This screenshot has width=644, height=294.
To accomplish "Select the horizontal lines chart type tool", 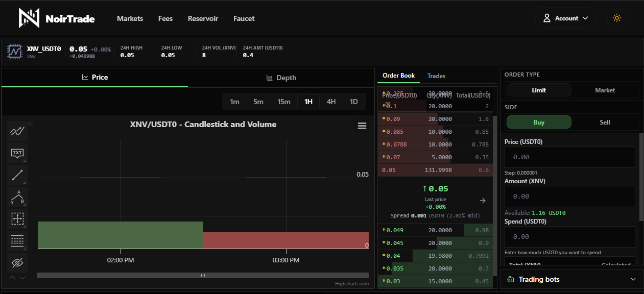I will tap(17, 241).
